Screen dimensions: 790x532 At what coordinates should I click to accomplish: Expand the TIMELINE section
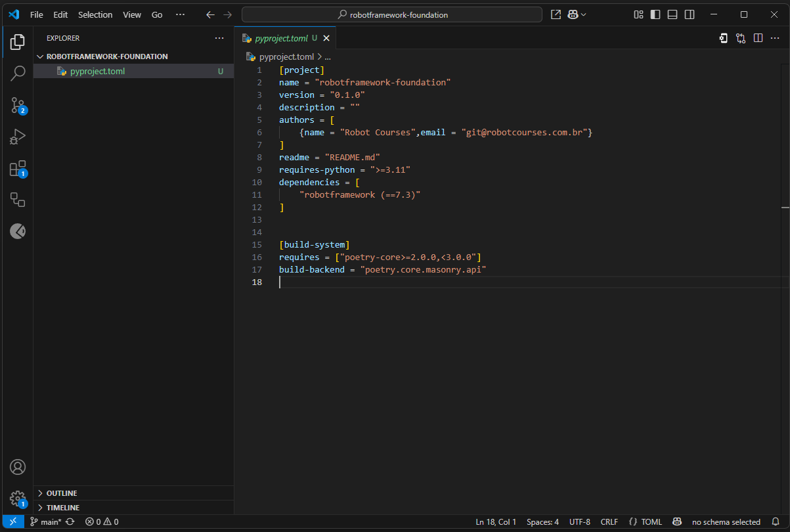click(x=63, y=508)
